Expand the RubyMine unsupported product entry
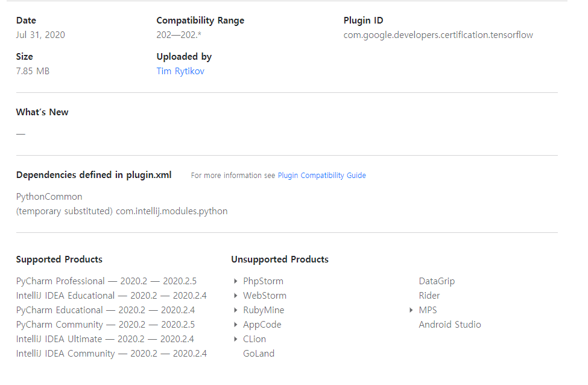 pos(235,310)
